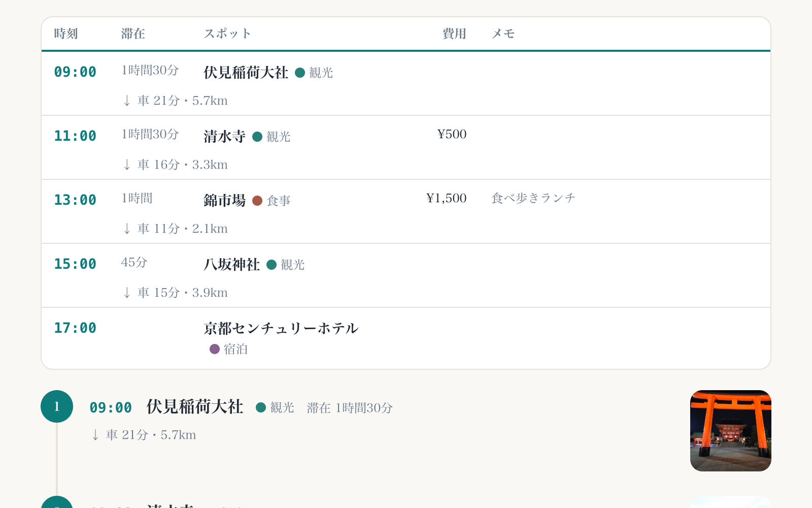812x508 pixels.
Task: Click the 1時間 stay for 錦市場
Action: 137,198
